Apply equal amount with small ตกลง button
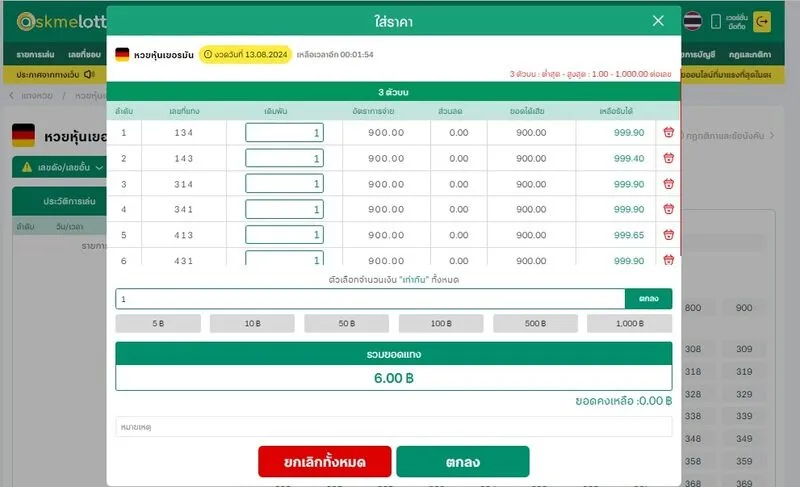Viewport: 800px width, 487px height. pos(648,299)
